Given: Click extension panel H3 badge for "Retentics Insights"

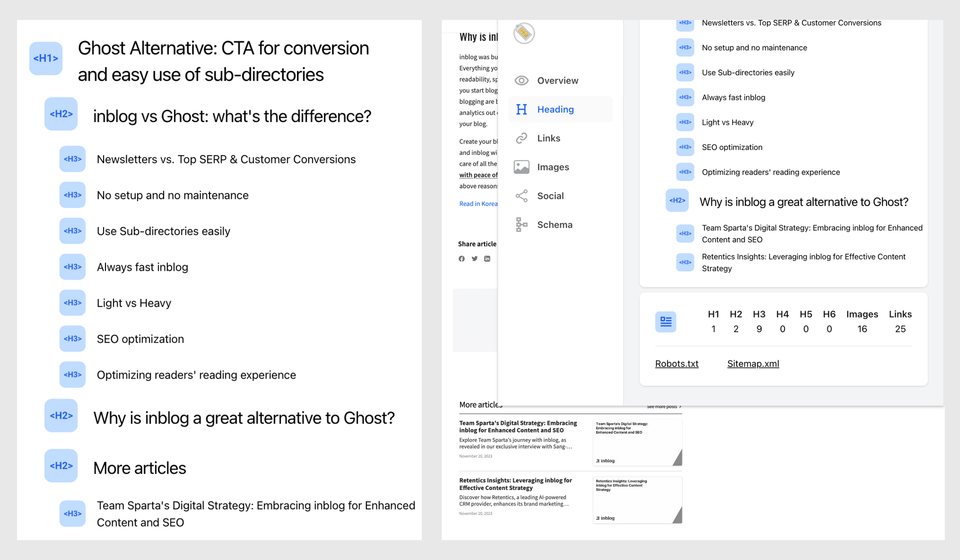Looking at the screenshot, I should point(685,262).
